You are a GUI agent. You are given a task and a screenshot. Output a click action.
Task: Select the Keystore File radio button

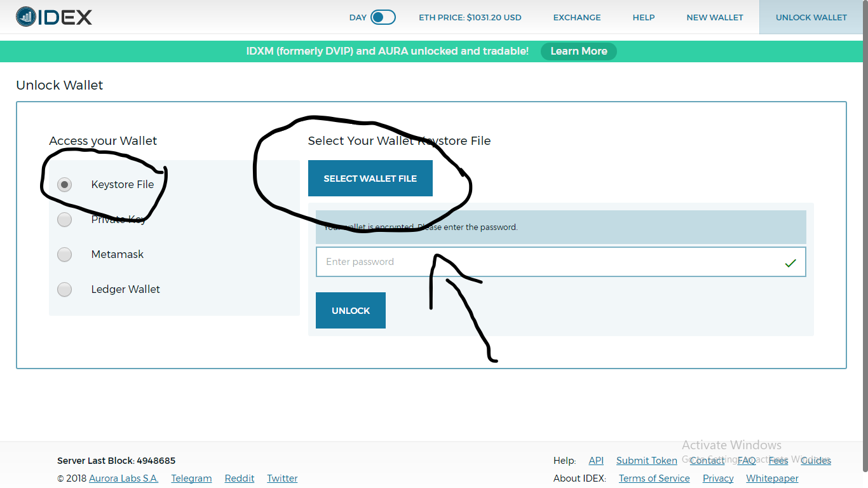[x=64, y=184]
